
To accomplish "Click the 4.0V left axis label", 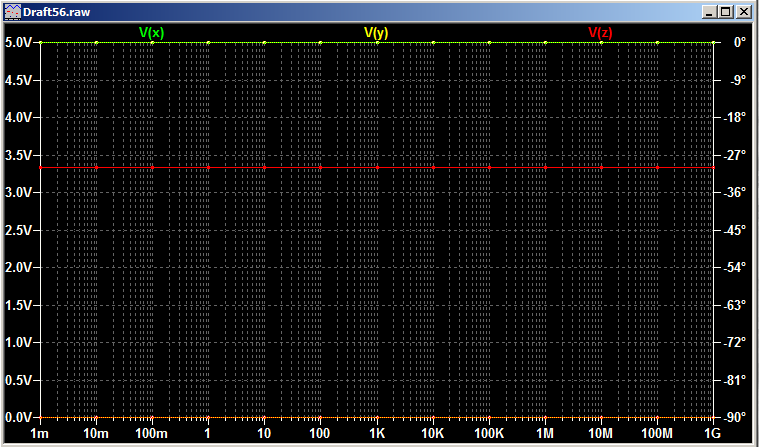I will tap(19, 118).
